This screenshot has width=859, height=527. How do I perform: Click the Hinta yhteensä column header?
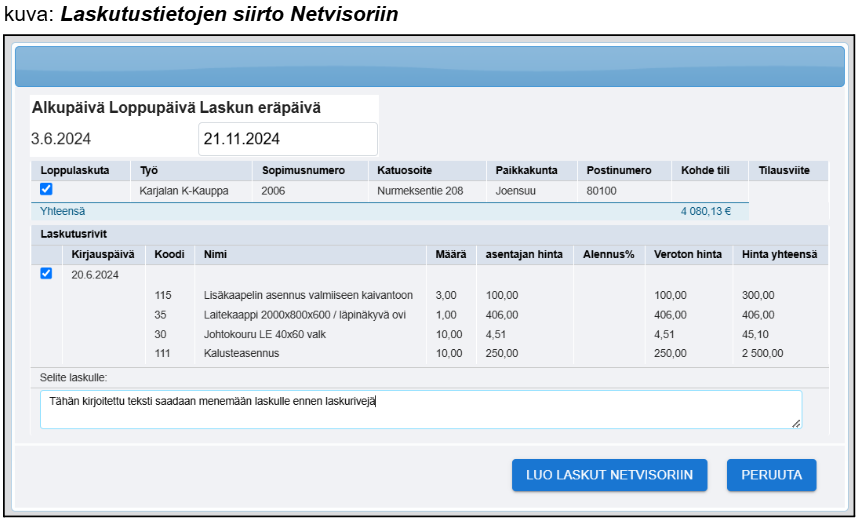[779, 255]
